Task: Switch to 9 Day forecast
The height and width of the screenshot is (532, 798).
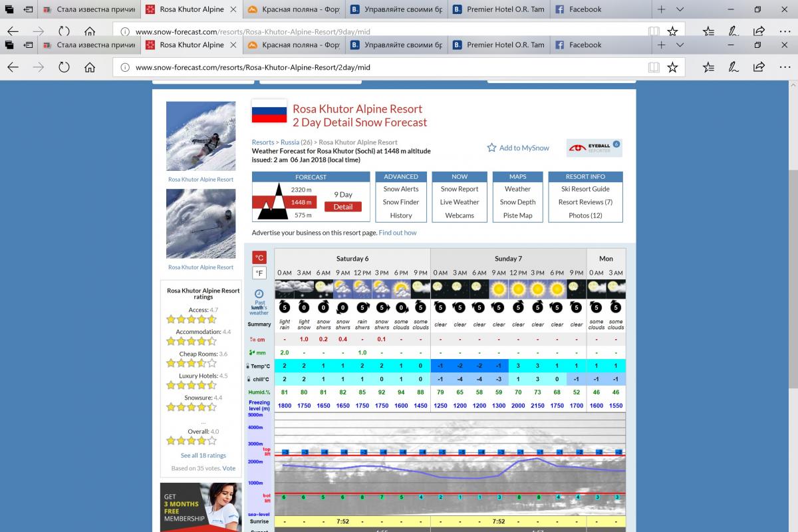Action: (343, 194)
